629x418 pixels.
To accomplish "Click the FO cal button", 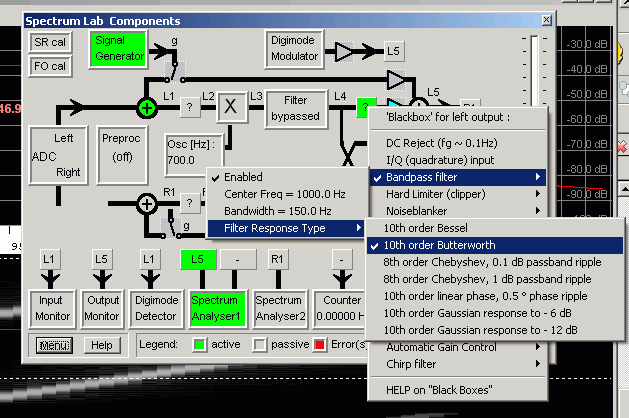I will pyautogui.click(x=50, y=66).
